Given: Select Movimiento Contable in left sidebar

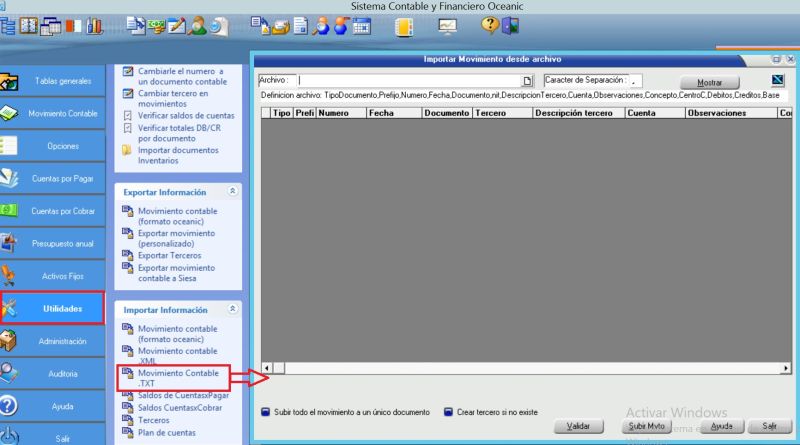Looking at the screenshot, I should coord(53,114).
